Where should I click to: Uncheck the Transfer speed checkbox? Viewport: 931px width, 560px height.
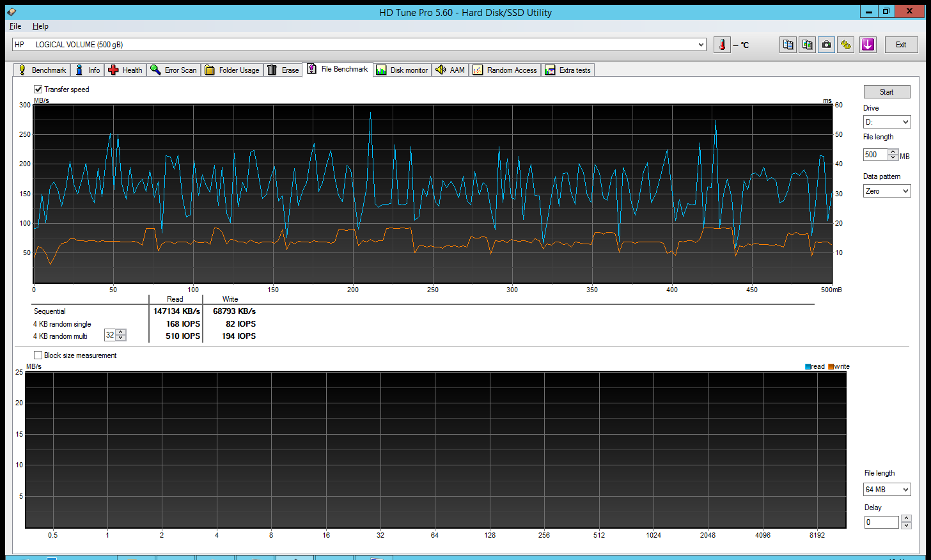click(38, 89)
